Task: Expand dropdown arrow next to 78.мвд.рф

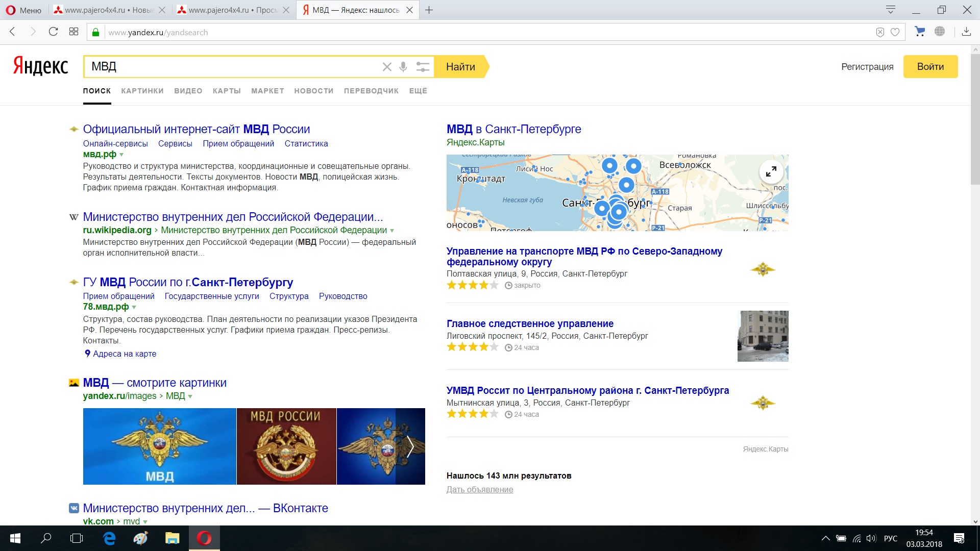Action: pyautogui.click(x=134, y=307)
